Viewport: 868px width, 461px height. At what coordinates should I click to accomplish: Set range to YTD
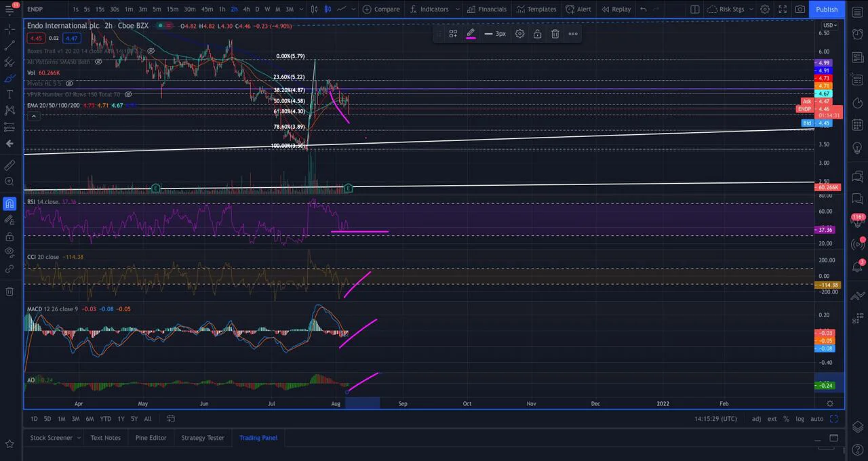(x=105, y=419)
